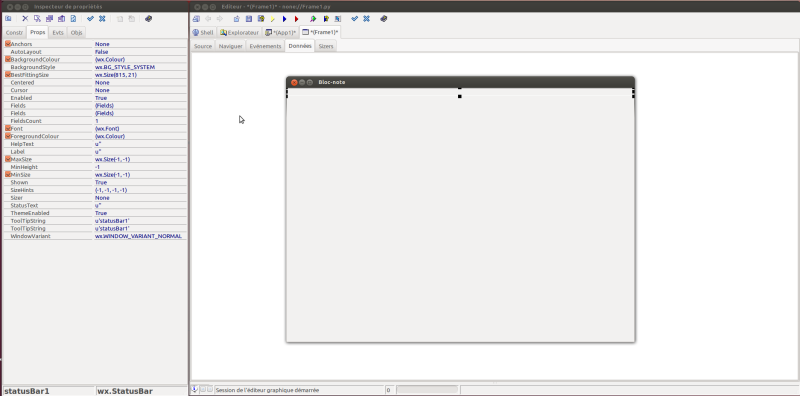The height and width of the screenshot is (396, 800).
Task: Switch to the Shell tab
Action: [203, 33]
